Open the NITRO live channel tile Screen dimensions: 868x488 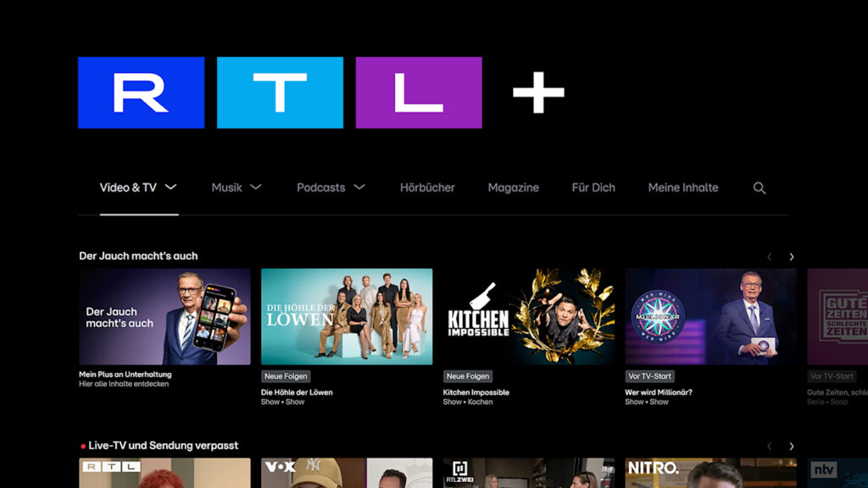tap(710, 473)
